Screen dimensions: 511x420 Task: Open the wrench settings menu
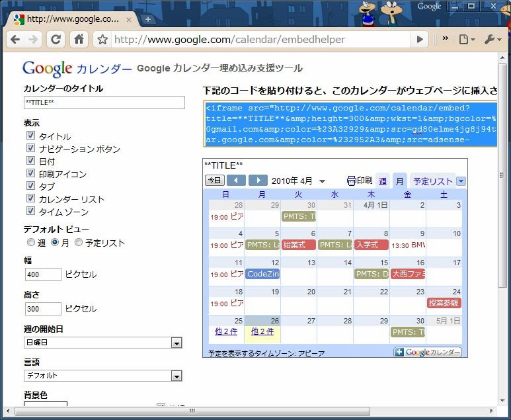click(492, 40)
